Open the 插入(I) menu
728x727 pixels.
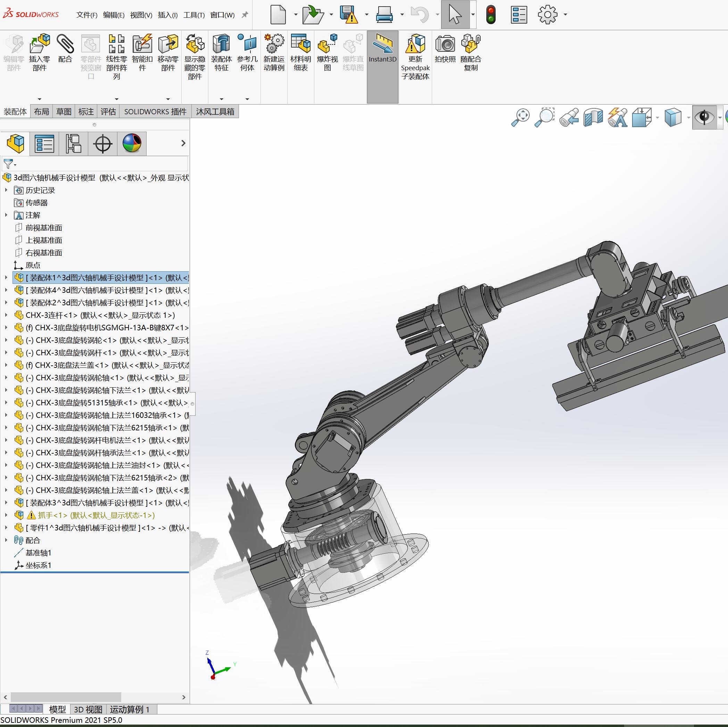[x=168, y=15]
